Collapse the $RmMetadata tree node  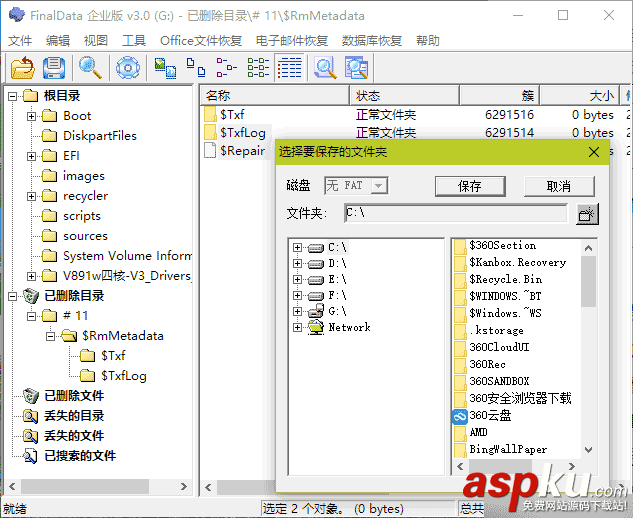click(50, 336)
